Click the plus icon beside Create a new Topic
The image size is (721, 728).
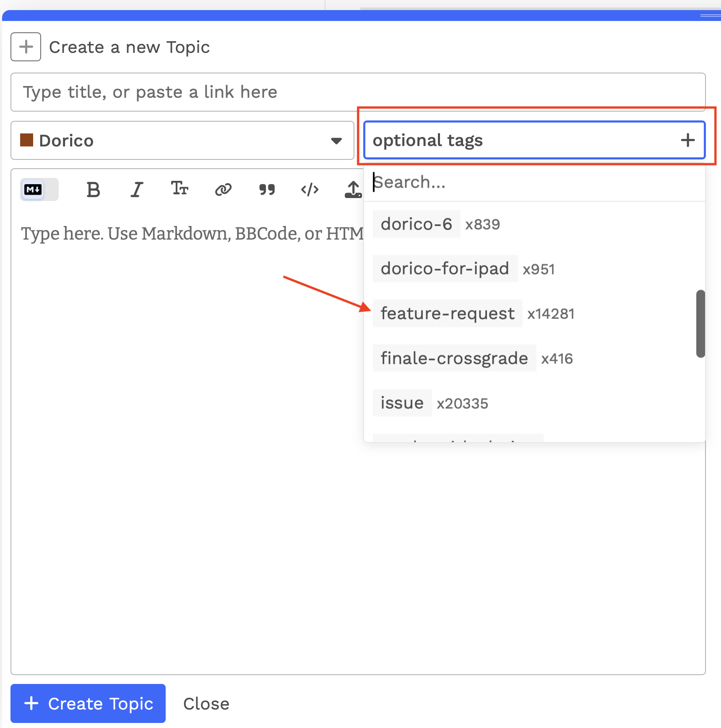(x=26, y=47)
